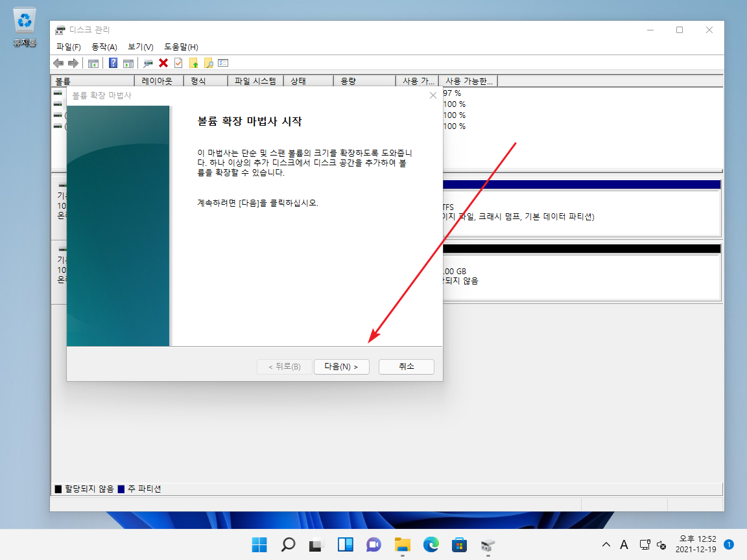The height and width of the screenshot is (560, 747).
Task: Click the folder with green up-arrow icon
Action: click(x=193, y=63)
